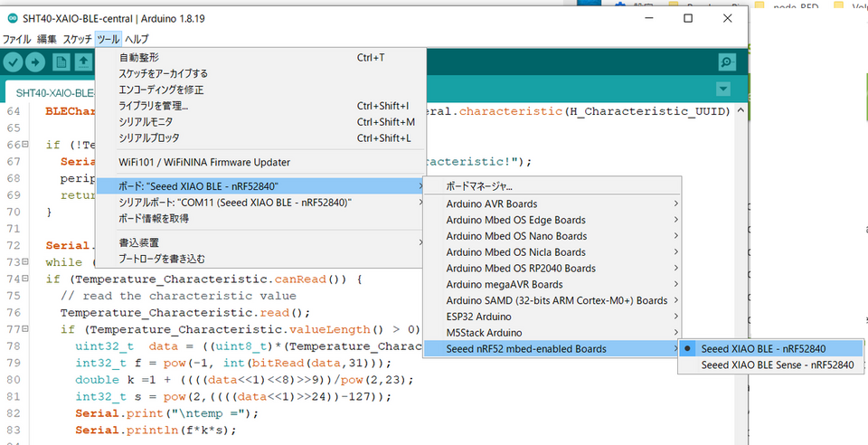Fold the if-block on line 77
Image resolution: width=868 pixels, height=445 pixels.
(x=24, y=329)
